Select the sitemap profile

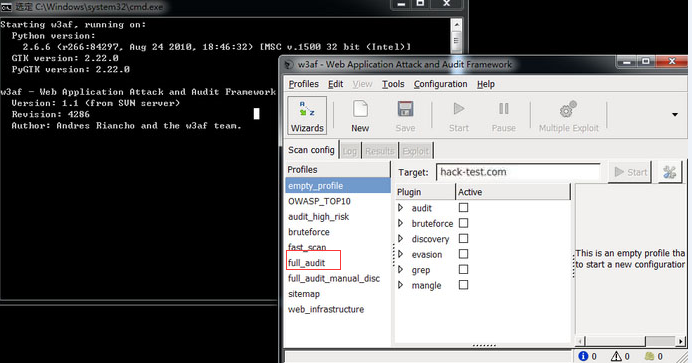[x=338, y=294]
